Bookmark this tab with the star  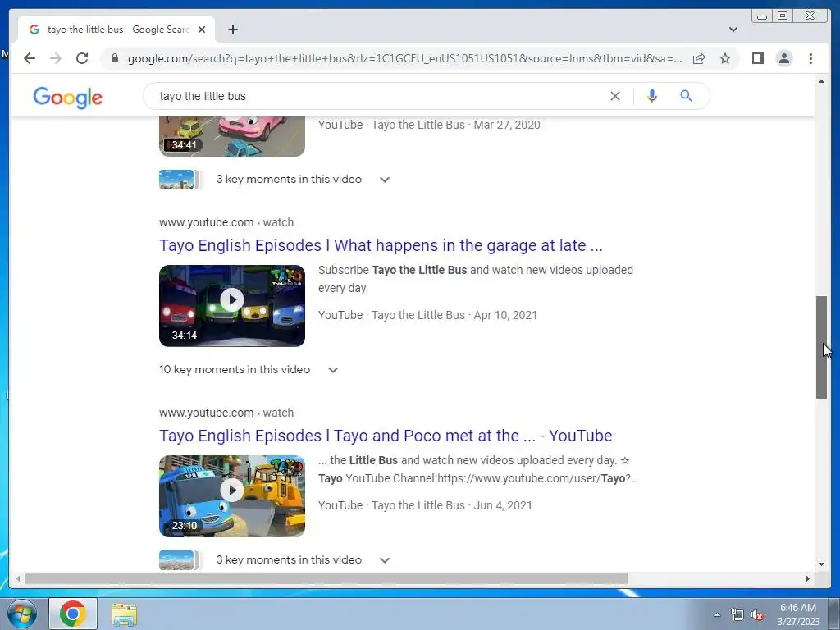click(x=725, y=58)
